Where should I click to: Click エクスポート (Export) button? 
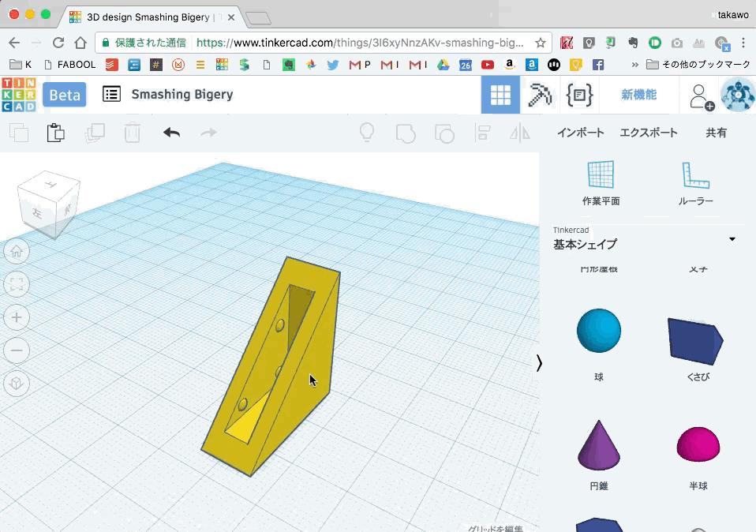[x=649, y=133]
